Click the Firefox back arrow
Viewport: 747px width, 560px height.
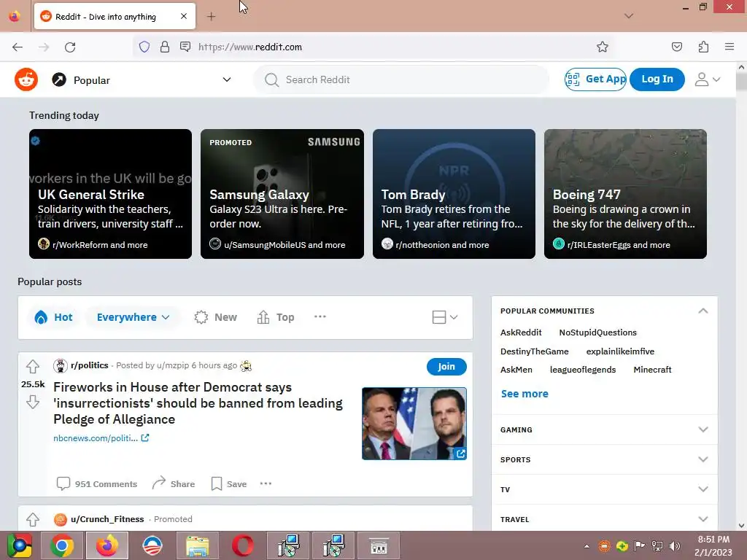tap(18, 47)
